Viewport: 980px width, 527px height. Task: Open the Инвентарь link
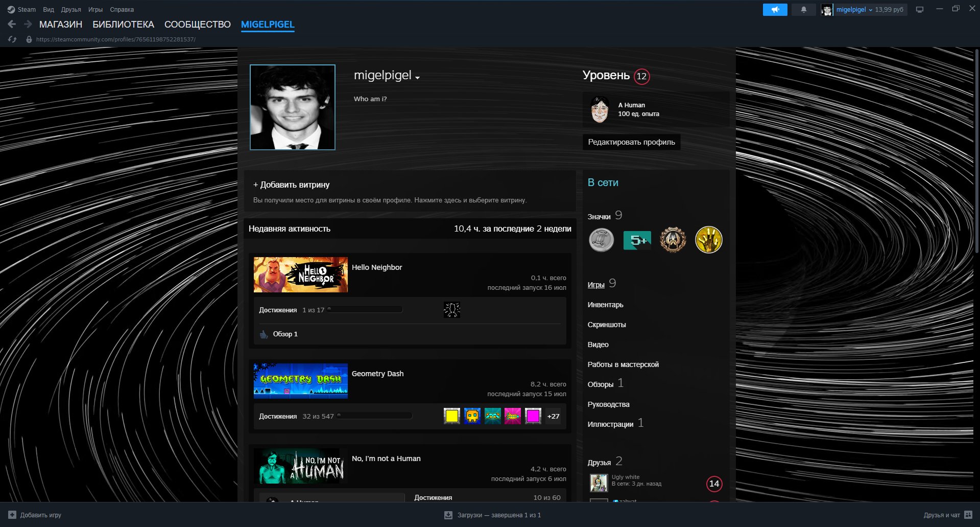[605, 305]
